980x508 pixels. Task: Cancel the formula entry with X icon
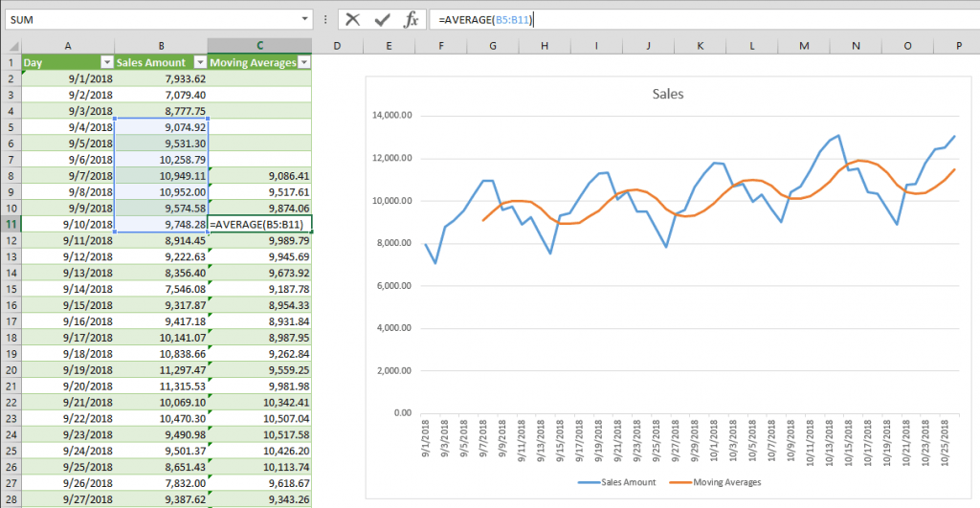[352, 19]
